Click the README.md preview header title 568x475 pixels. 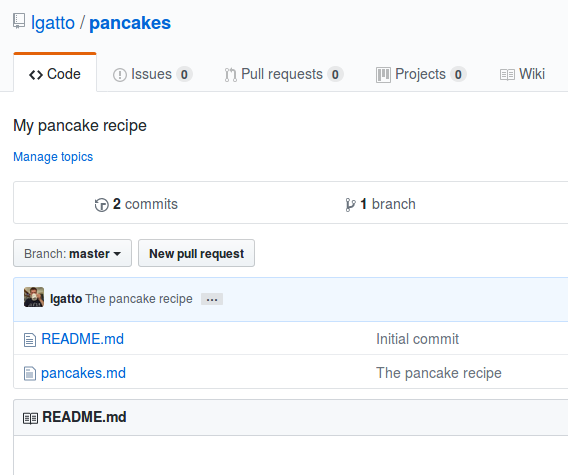pyautogui.click(x=84, y=417)
